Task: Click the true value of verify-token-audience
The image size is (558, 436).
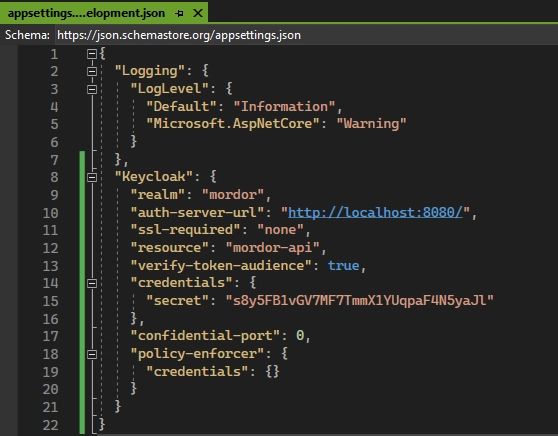Action: click(343, 266)
